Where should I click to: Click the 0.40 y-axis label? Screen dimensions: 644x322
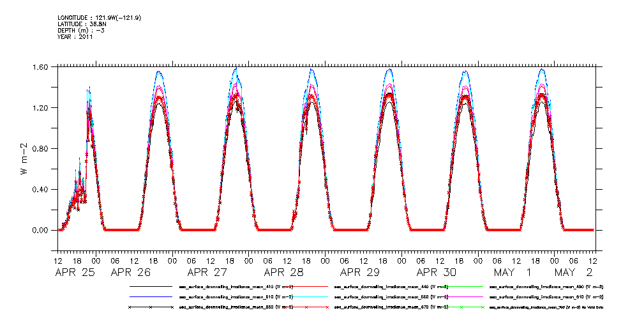[x=40, y=190]
